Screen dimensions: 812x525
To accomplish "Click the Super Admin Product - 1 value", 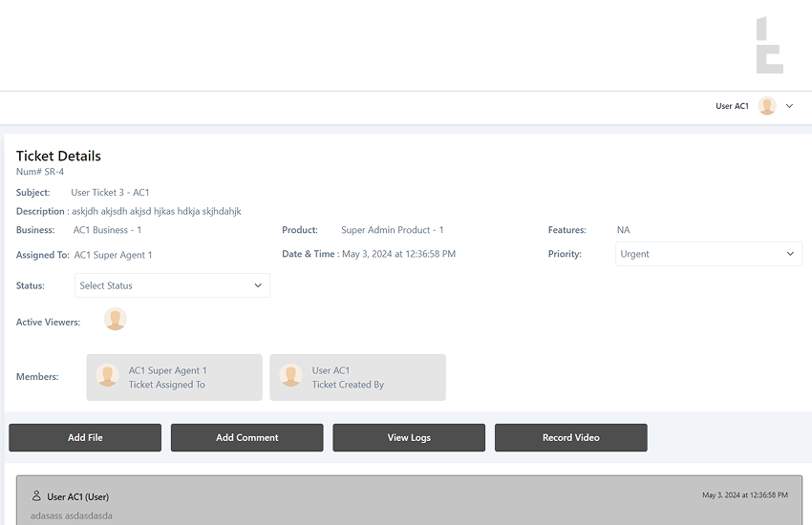I will point(392,230).
